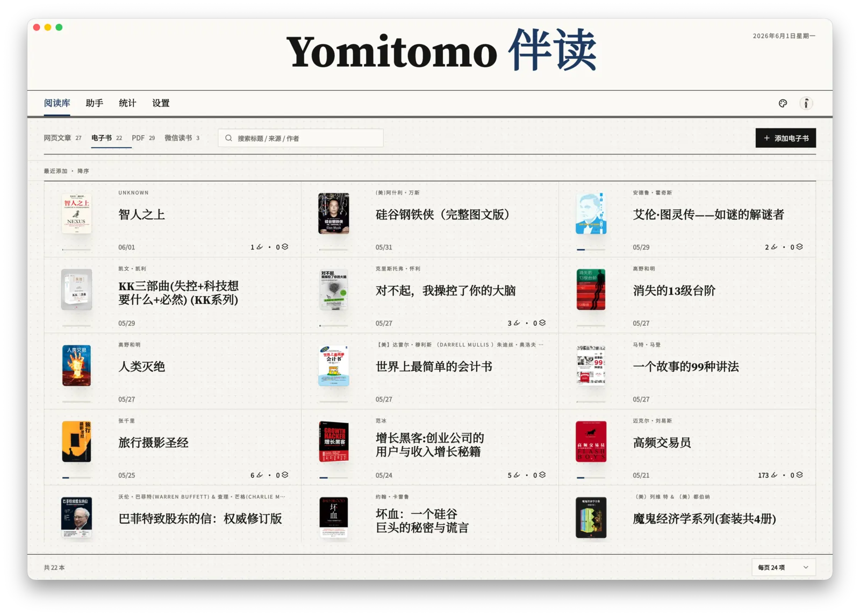Open book 一个故事的99种讲法
Viewport: 860px width, 616px height.
[686, 367]
